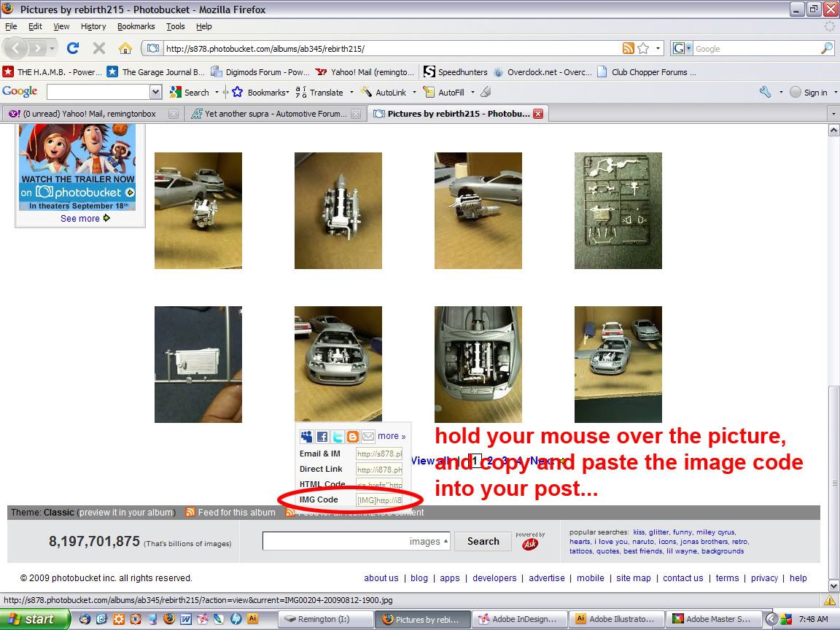Click the Direct Link URL field

click(x=378, y=470)
